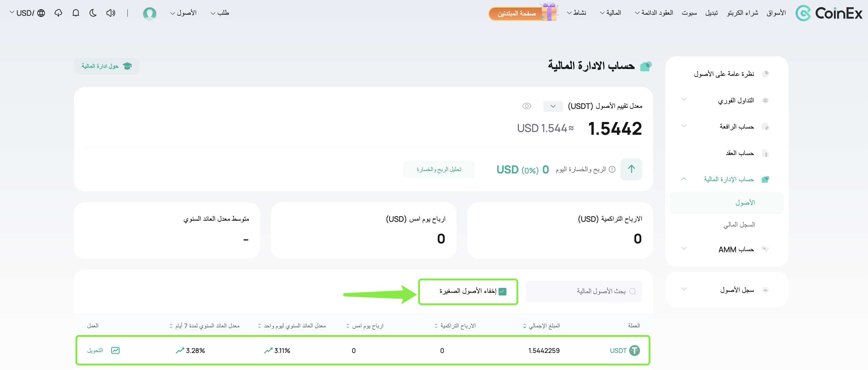The image size is (868, 370).
Task: Toggle the hide small assets checkbox
Action: click(x=502, y=291)
